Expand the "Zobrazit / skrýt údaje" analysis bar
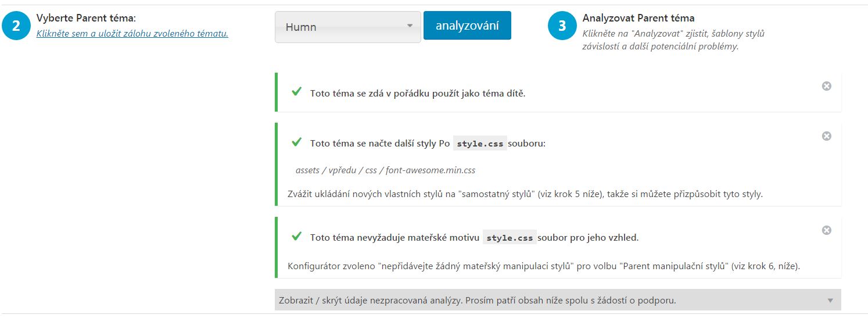Viewport: 868px width, 318px height. [x=558, y=300]
